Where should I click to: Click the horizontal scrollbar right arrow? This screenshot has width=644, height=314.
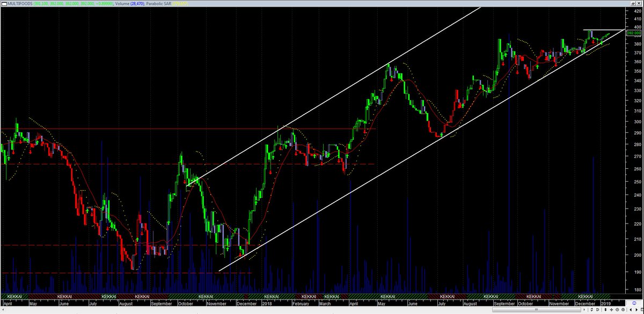pos(584,310)
